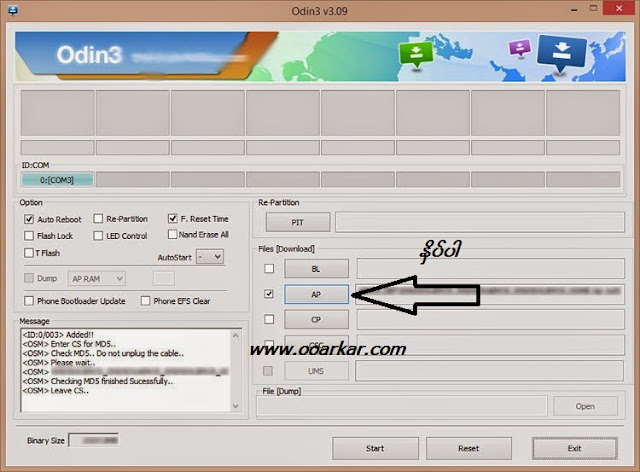Click the CP file button
Viewport: 640px width, 472px height.
pyautogui.click(x=316, y=319)
